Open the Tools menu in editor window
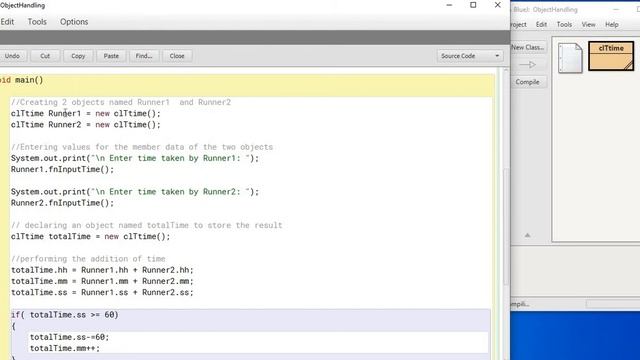This screenshot has width=640, height=360. tap(37, 22)
